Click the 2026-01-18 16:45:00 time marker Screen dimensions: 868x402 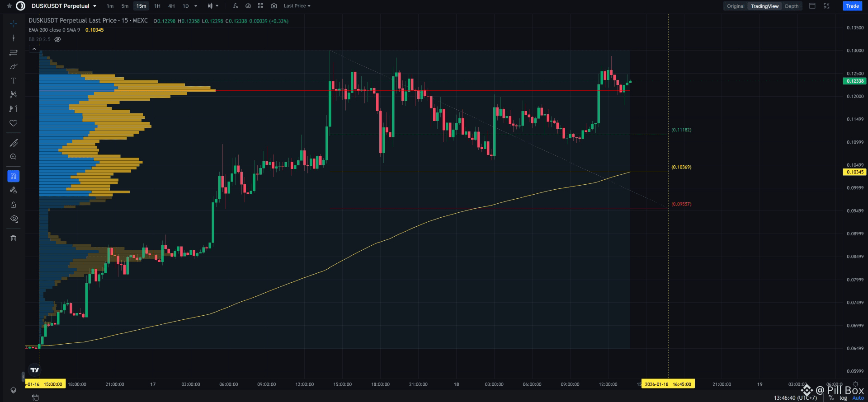pyautogui.click(x=668, y=384)
